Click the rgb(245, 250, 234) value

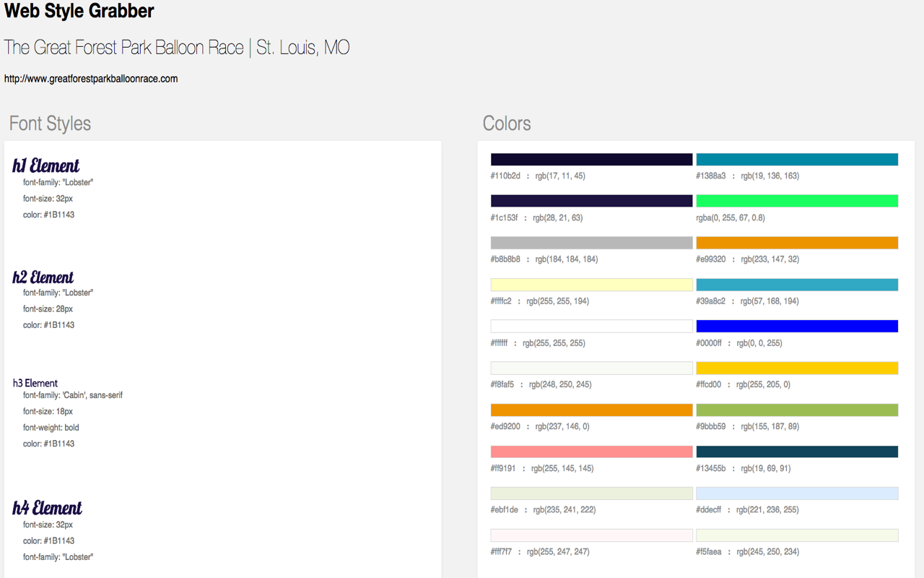(x=768, y=552)
